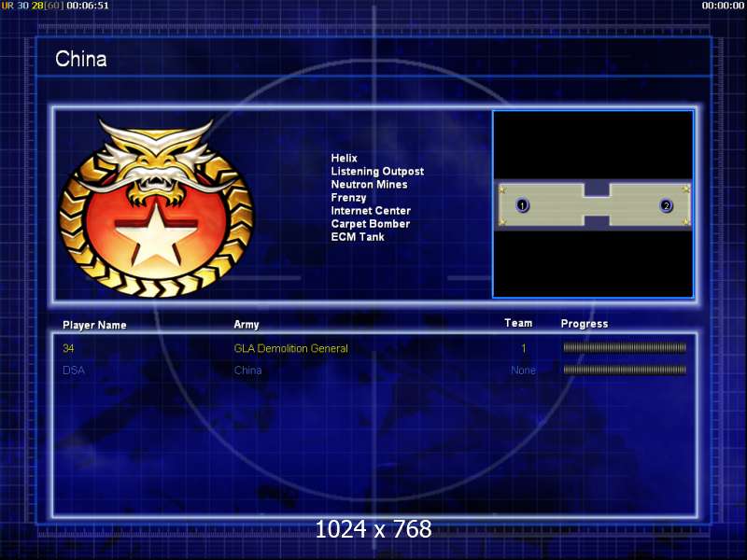Screen dimensions: 747x560
Task: Click the China dragon faction emblem
Action: (156, 207)
